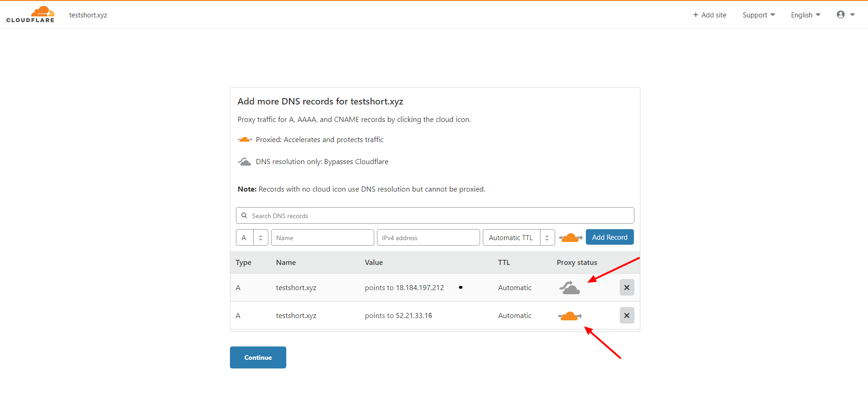The width and height of the screenshot is (868, 401).
Task: Expand the Support menu
Action: tap(759, 15)
